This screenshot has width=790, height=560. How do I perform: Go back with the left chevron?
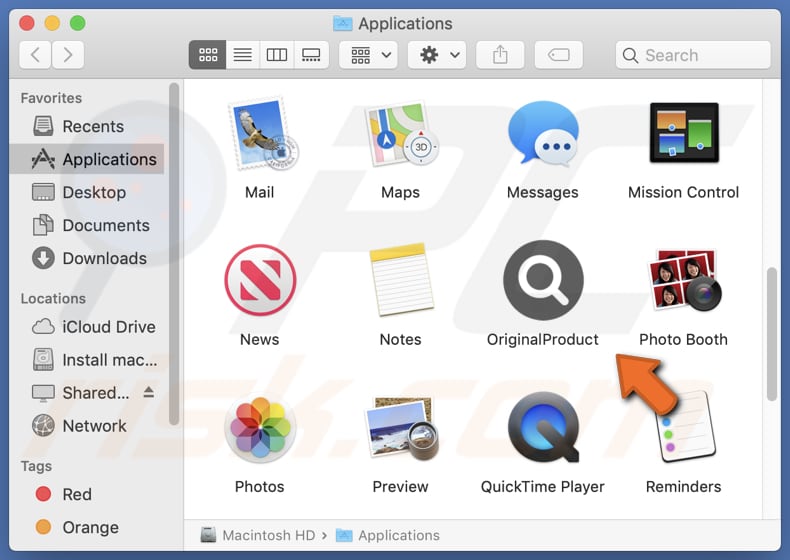tap(35, 54)
